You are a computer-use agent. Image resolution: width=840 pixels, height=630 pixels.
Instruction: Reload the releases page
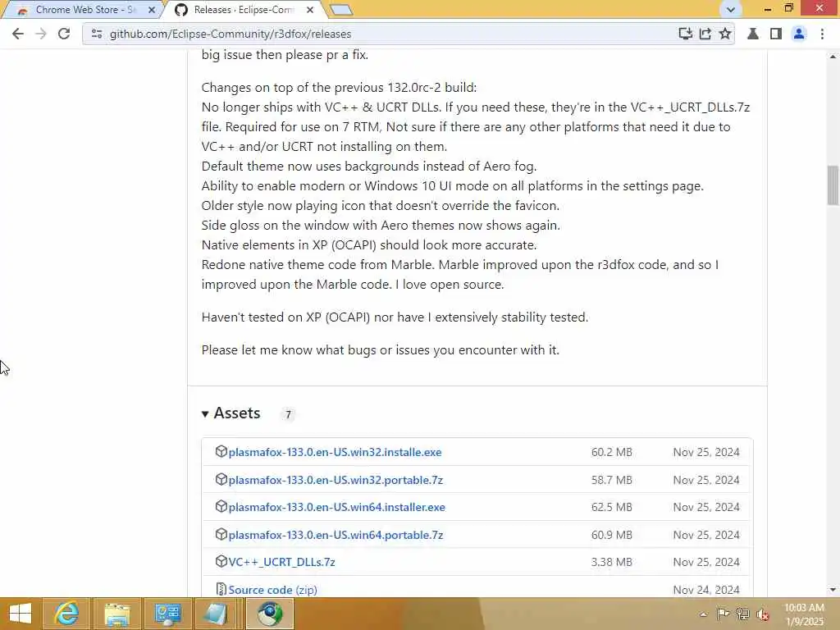[x=64, y=34]
